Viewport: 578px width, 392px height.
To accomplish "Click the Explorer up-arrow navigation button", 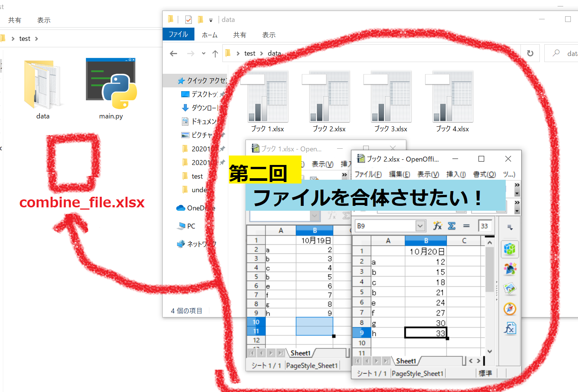I will tap(215, 54).
